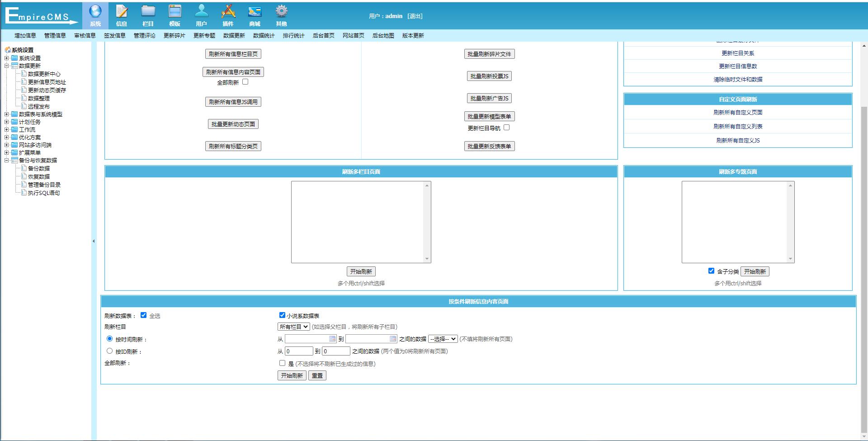The image size is (868, 441).
Task: Open the 商城 shop icon
Action: 255,11
